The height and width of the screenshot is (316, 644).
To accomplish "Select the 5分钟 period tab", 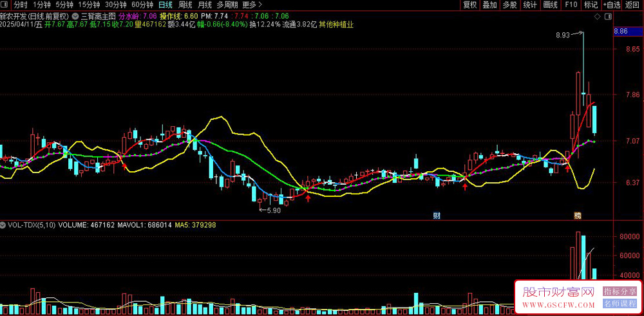I will click(x=64, y=5).
